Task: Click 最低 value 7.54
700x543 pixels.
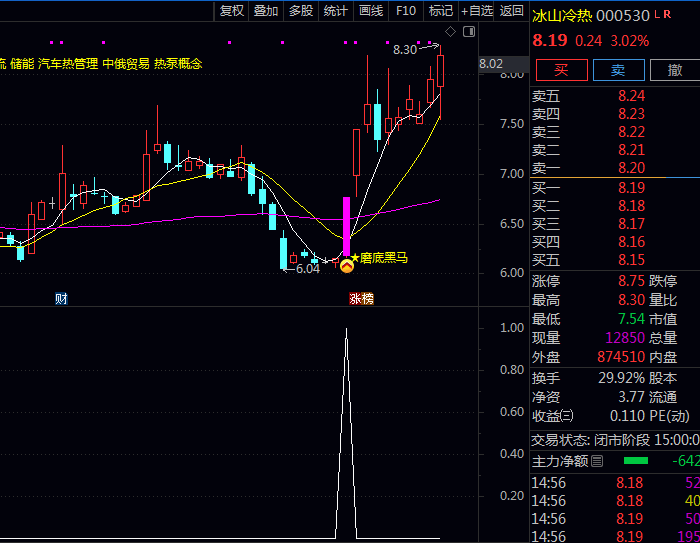Action: point(631,319)
